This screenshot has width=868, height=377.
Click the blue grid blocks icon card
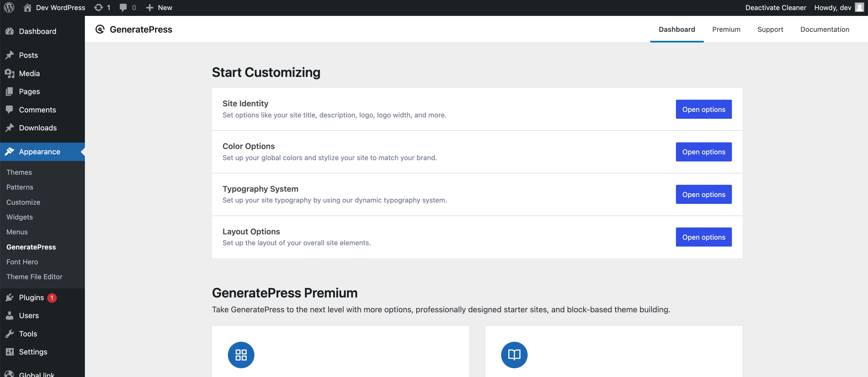tap(241, 355)
